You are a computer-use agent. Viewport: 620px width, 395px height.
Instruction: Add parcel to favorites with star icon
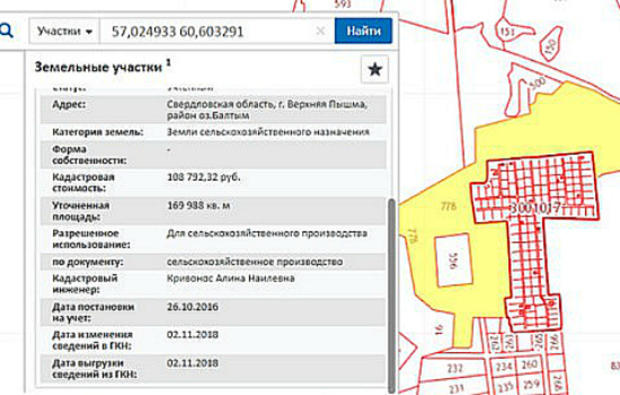(x=374, y=69)
